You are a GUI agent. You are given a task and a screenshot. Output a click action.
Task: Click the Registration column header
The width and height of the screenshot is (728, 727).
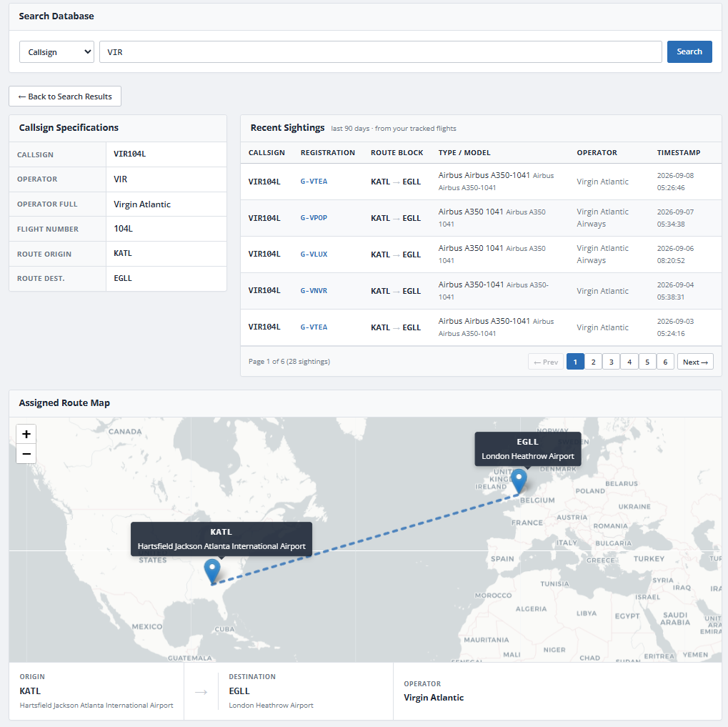point(328,152)
